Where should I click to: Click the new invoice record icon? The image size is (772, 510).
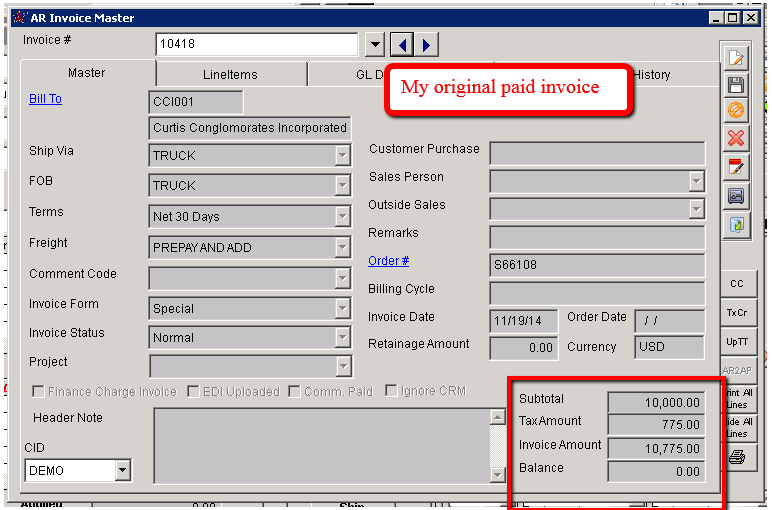[736, 58]
